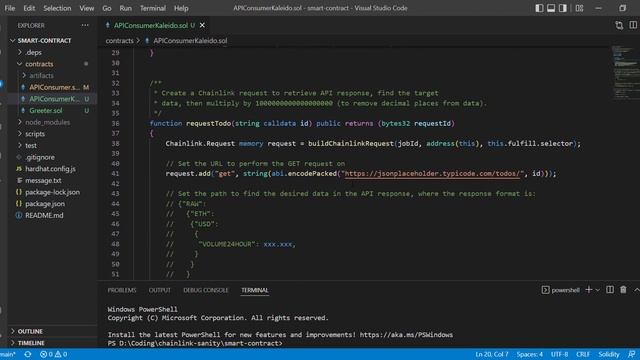The width and height of the screenshot is (640, 360).
Task: Open changes compare icon in editor toolbar
Action: point(619,25)
